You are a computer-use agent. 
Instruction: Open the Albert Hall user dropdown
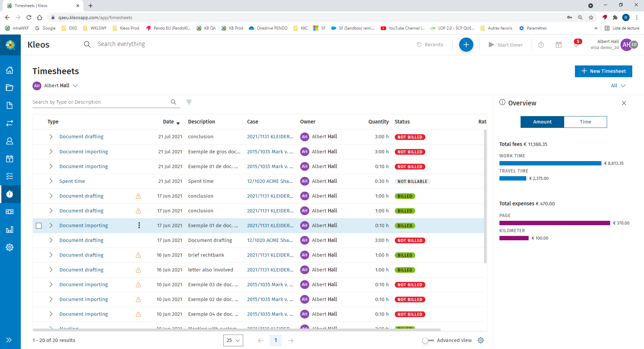click(x=56, y=86)
